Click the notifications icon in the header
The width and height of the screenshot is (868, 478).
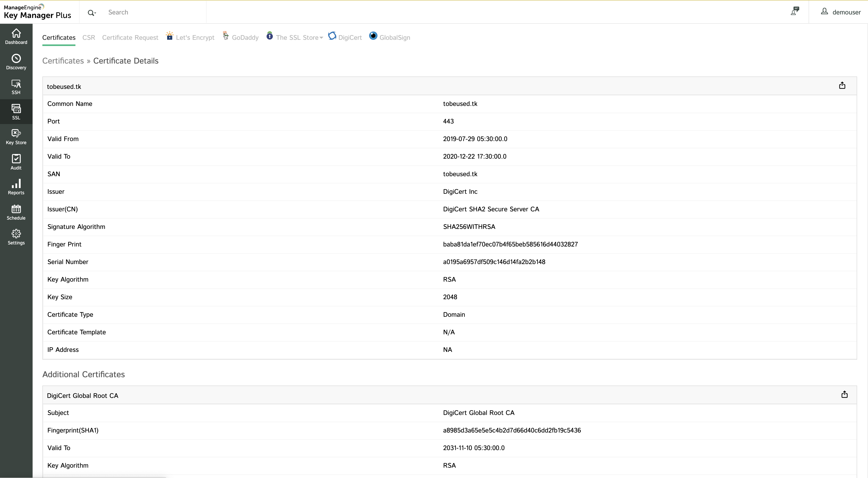tap(795, 11)
